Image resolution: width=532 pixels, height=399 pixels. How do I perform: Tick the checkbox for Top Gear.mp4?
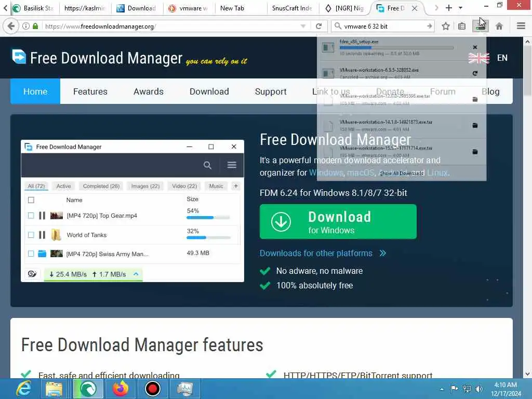pos(31,216)
